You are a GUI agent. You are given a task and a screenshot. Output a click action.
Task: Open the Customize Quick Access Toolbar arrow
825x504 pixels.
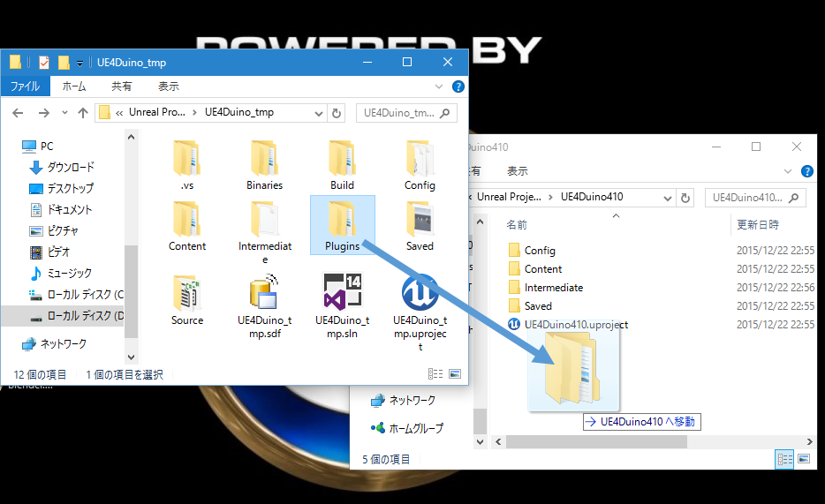point(79,64)
